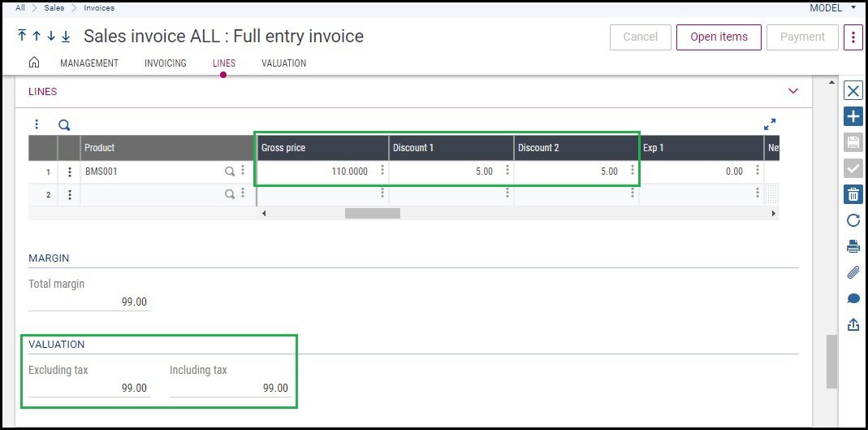Collapse the LINES section chevron
868x430 pixels.
coord(792,91)
